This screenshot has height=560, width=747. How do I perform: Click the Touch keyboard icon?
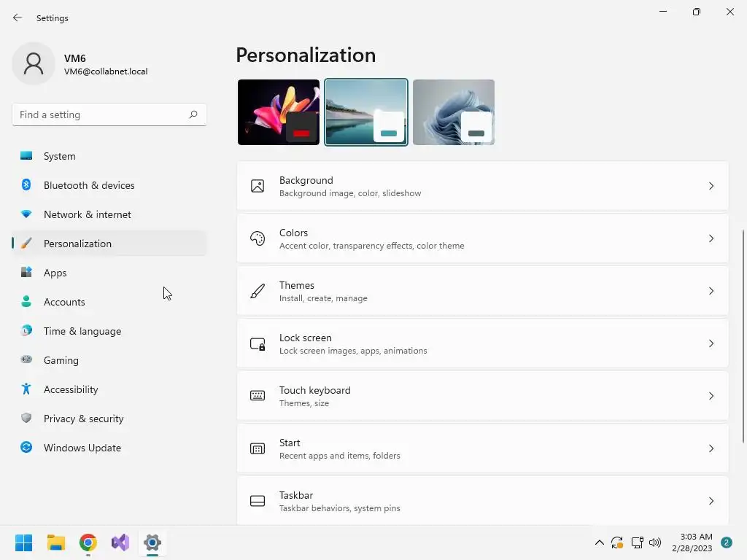click(x=258, y=396)
